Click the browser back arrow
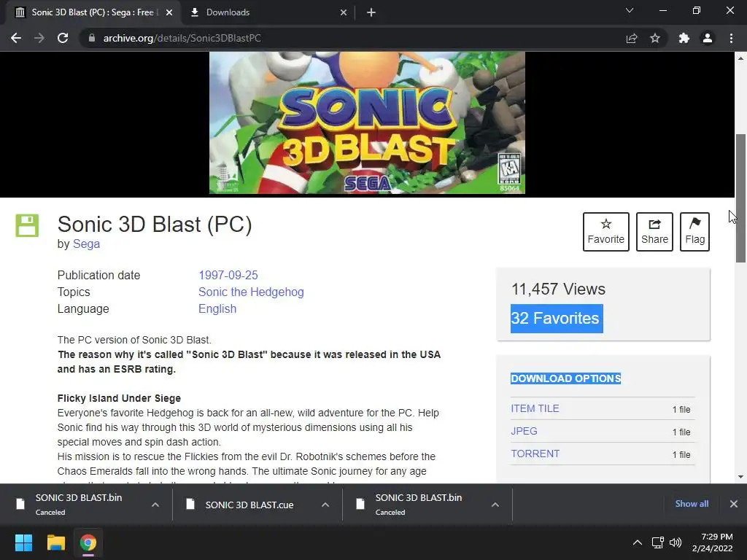Viewport: 747px width, 560px height. click(16, 38)
